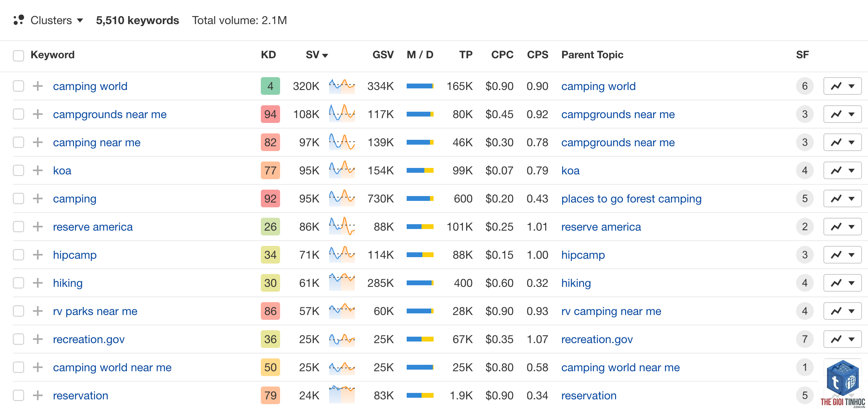Image resolution: width=868 pixels, height=409 pixels.
Task: Click plus icon beside 'camping near me'
Action: (38, 142)
